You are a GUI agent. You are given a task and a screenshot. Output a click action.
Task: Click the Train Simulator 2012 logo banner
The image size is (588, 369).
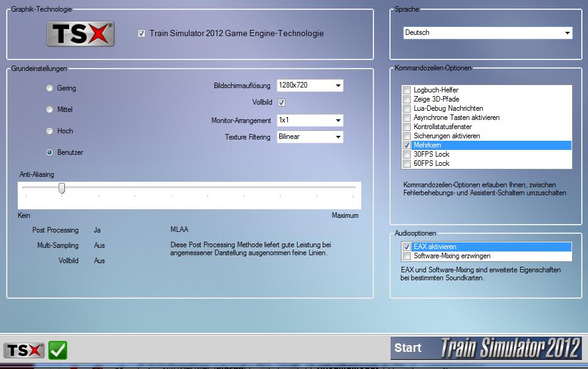(x=510, y=348)
